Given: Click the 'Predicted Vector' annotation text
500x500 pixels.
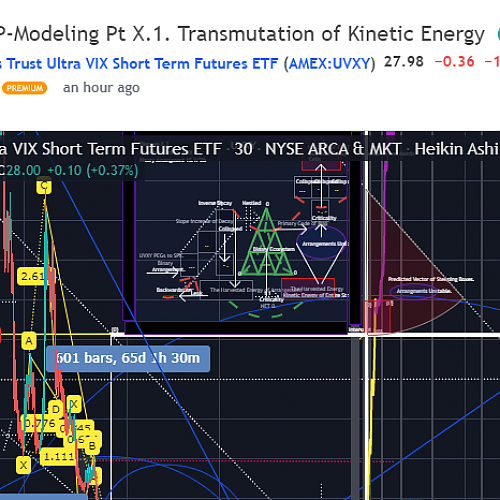Looking at the screenshot, I should pos(431,279).
